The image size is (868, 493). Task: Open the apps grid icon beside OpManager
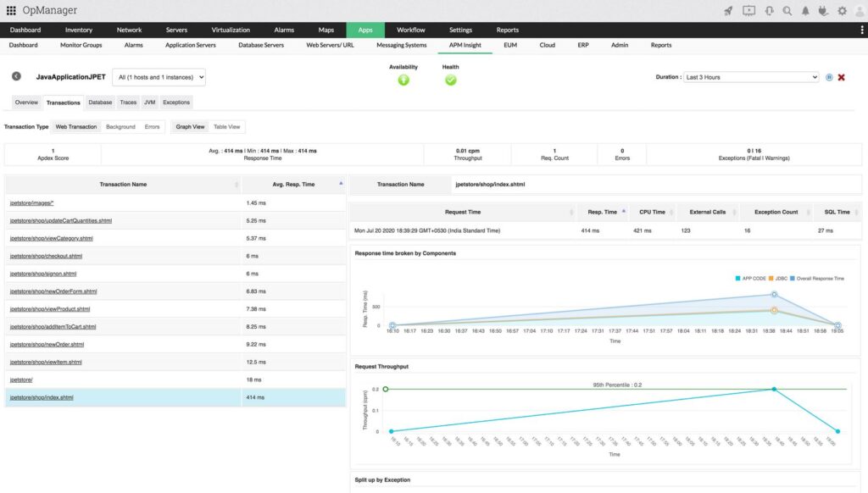(x=10, y=9)
